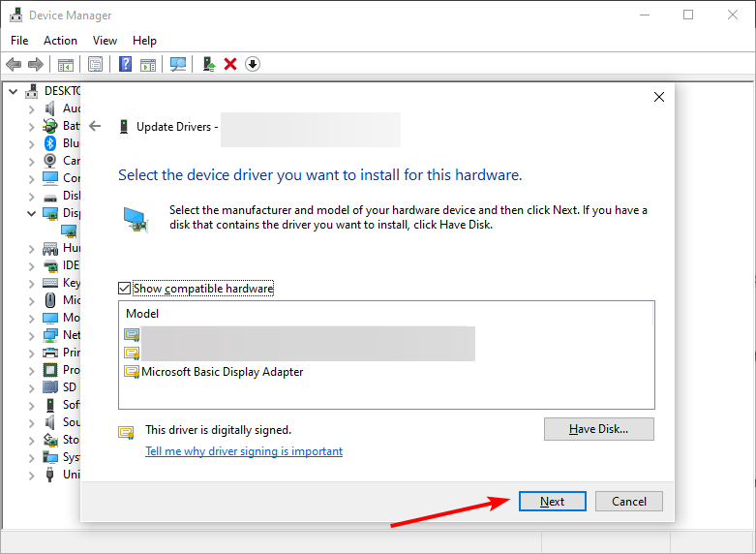
Task: Click the Printers category icon
Action: pos(50,353)
